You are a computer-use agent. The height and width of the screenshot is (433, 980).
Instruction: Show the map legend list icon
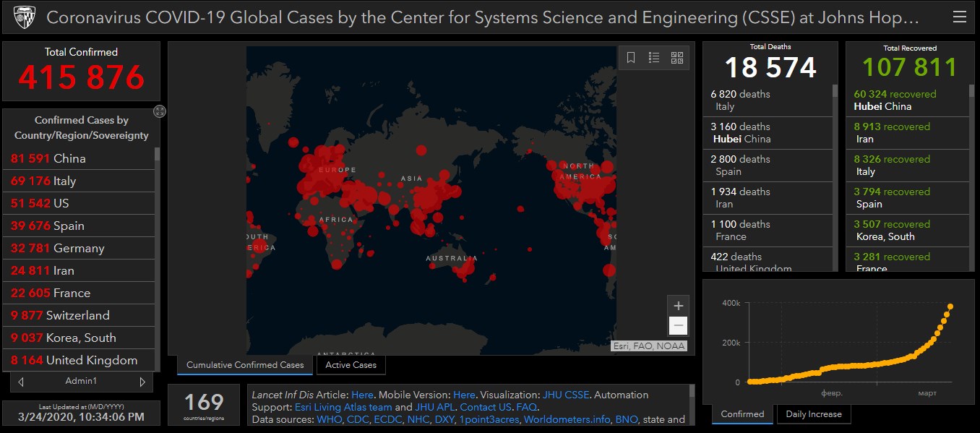coord(654,58)
